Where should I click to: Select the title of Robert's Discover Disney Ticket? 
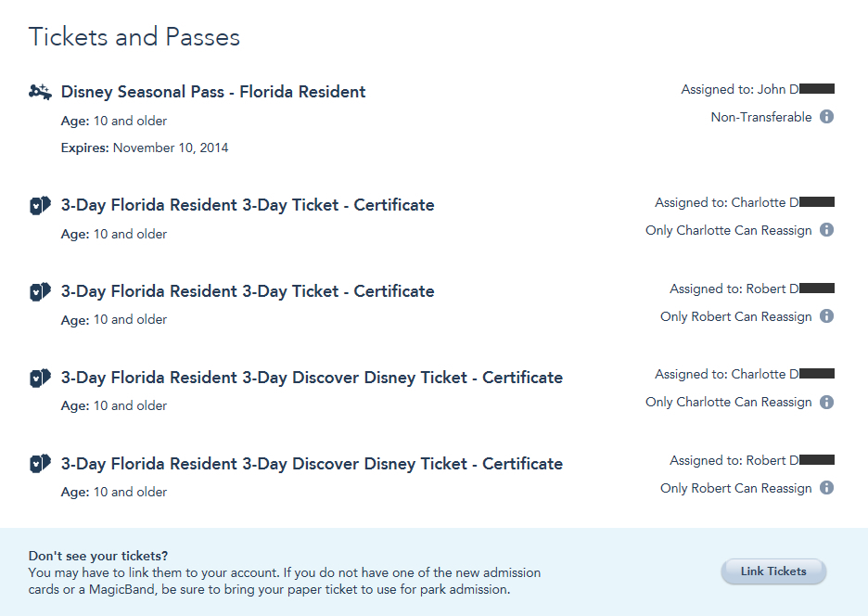[x=312, y=464]
